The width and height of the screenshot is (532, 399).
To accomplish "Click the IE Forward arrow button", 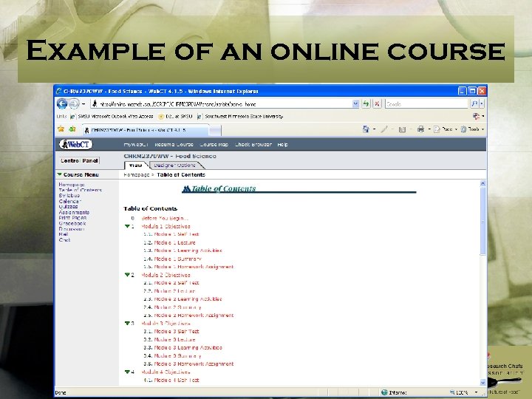I will [74, 104].
